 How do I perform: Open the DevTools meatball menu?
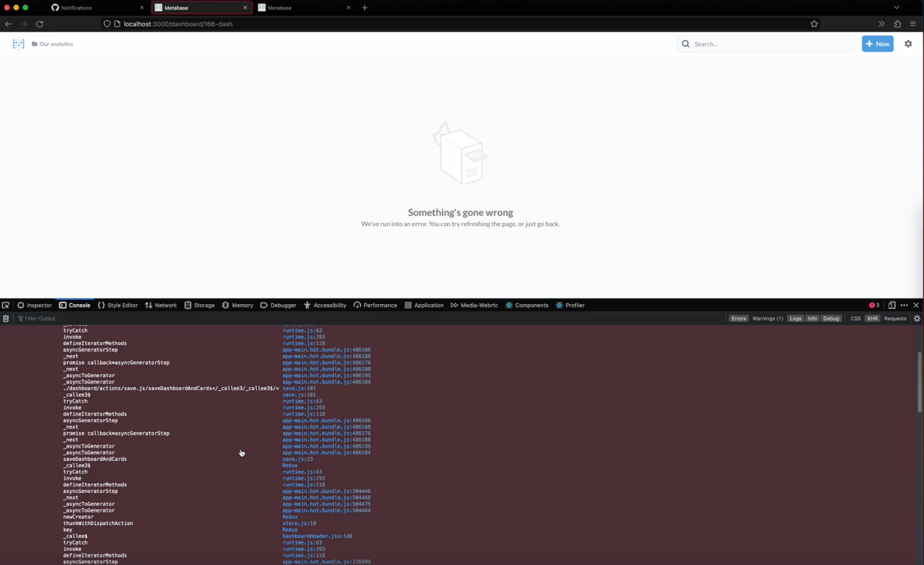[x=904, y=305]
